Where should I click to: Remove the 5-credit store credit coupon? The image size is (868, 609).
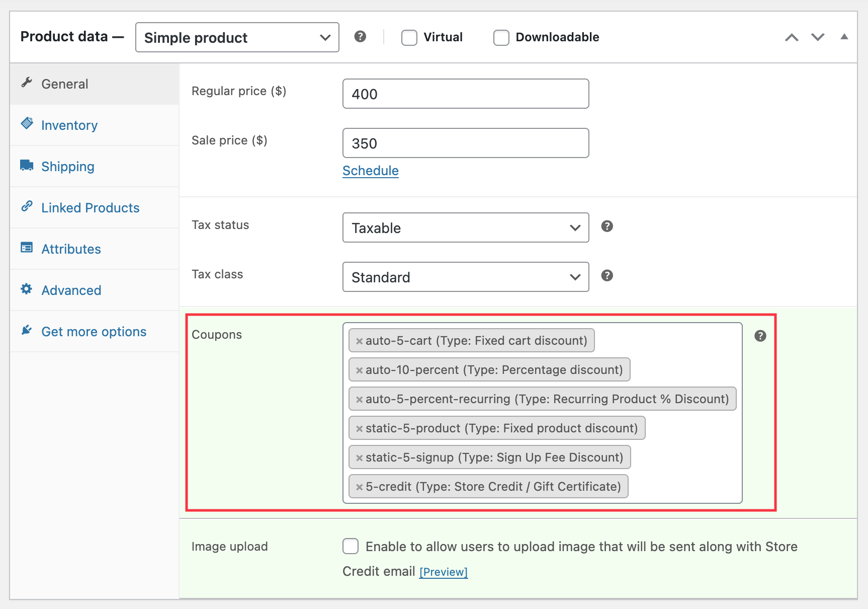(x=359, y=487)
